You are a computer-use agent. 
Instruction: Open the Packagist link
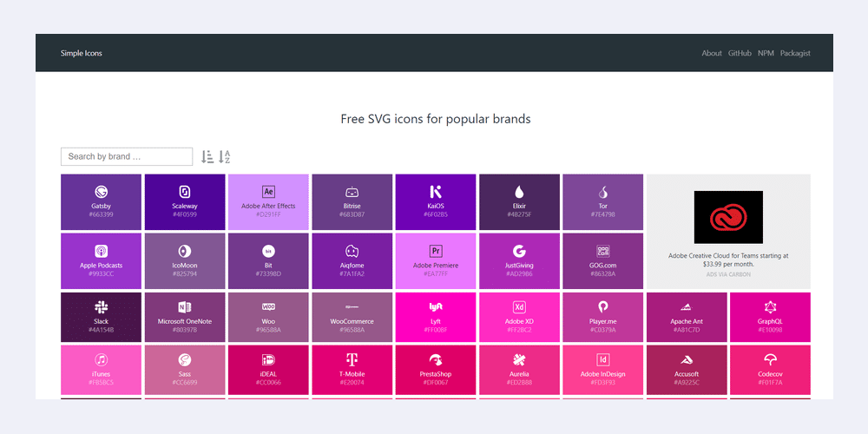pos(795,53)
